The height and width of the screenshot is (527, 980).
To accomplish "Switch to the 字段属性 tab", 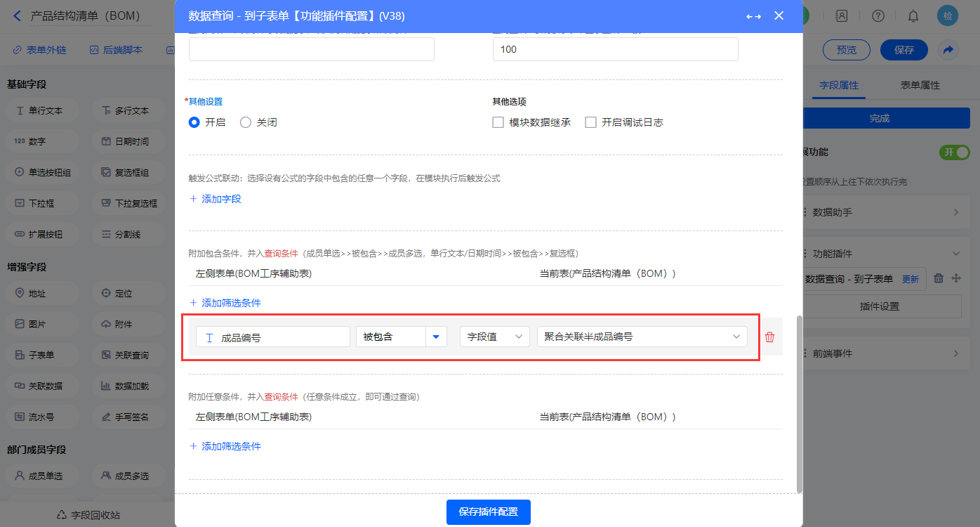I will pos(839,85).
